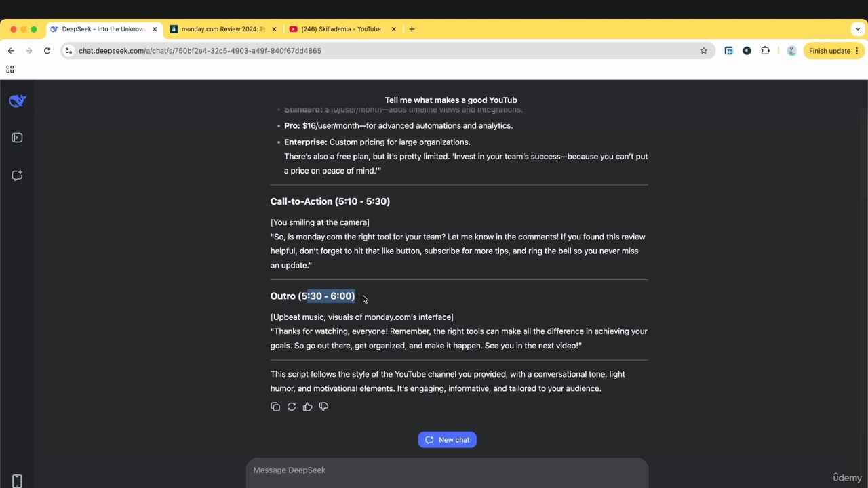This screenshot has width=868, height=488.
Task: Open the Chrome extensions puzzle icon
Action: [765, 51]
